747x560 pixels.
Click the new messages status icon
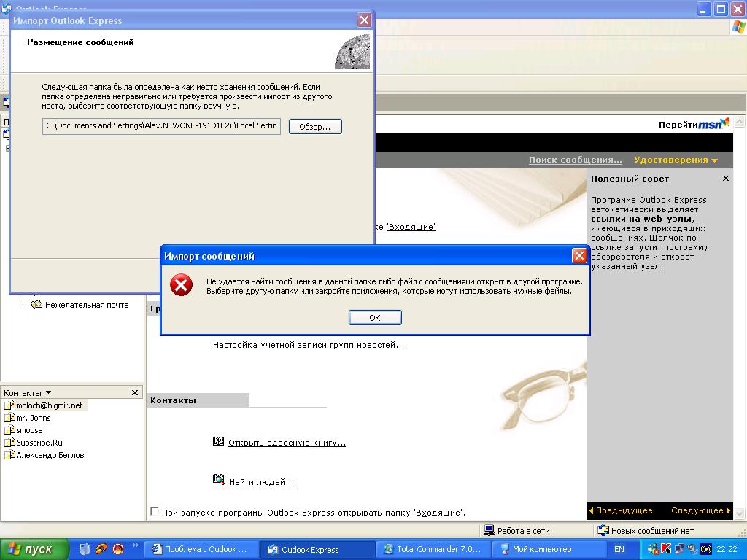[603, 531]
